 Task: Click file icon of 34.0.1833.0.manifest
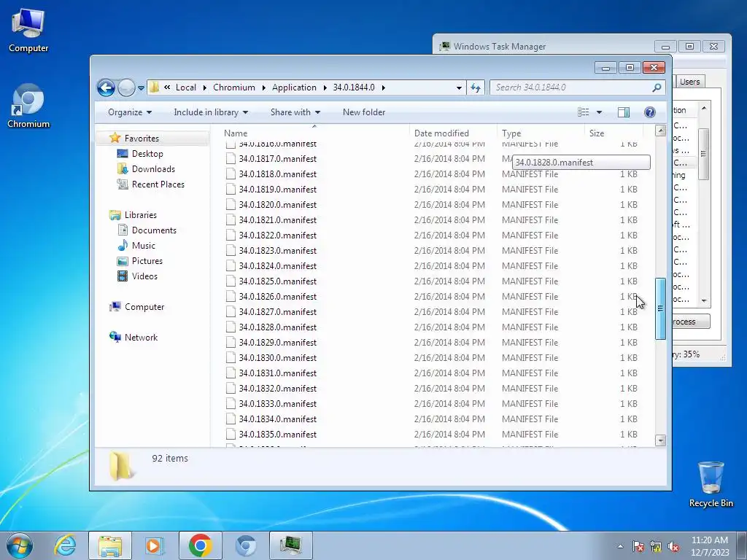click(231, 404)
